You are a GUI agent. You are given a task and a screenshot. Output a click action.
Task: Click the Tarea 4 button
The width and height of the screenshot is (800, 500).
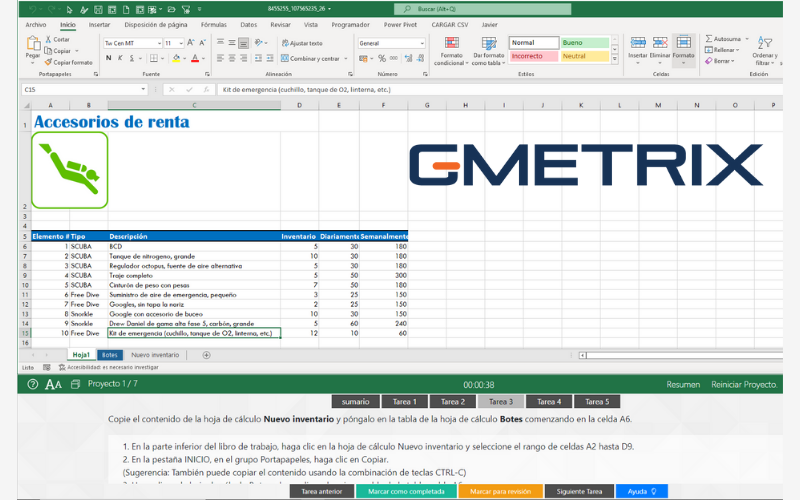pyautogui.click(x=549, y=402)
